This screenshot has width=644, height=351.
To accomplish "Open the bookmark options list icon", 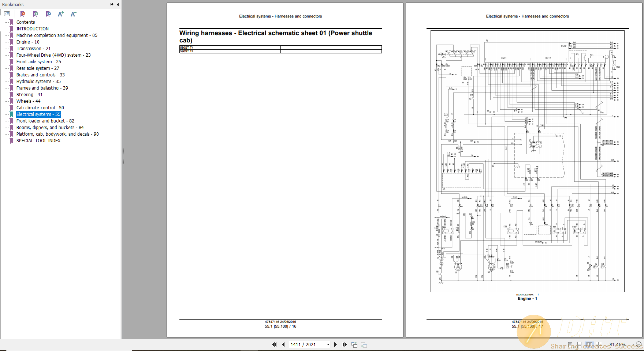I will coord(7,14).
